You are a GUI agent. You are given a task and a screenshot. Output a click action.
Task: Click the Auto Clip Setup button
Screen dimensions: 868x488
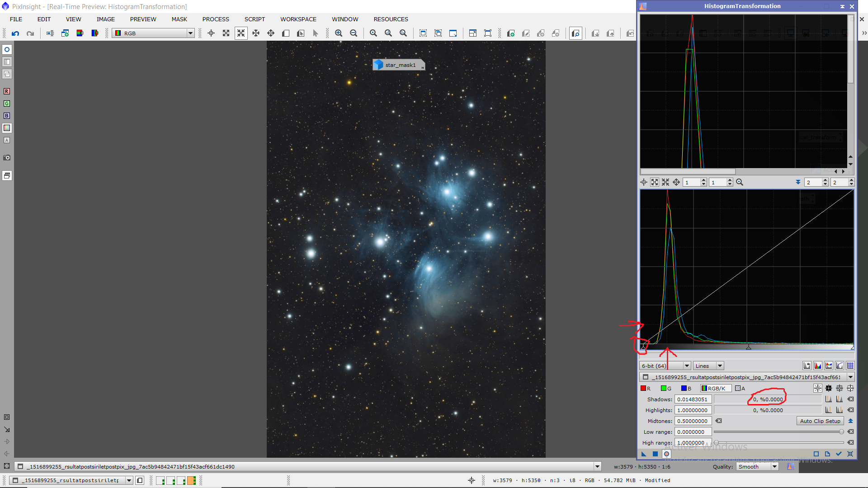coord(820,421)
